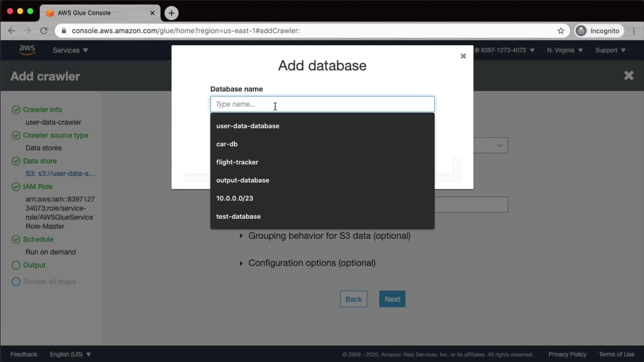Pick flight-tracker from the list
Viewport: 644px width, 362px height.
[x=237, y=162]
